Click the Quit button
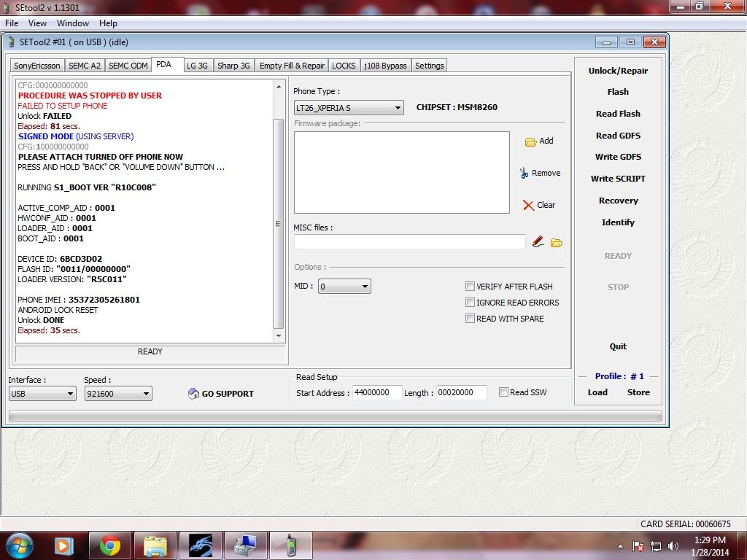 [618, 346]
